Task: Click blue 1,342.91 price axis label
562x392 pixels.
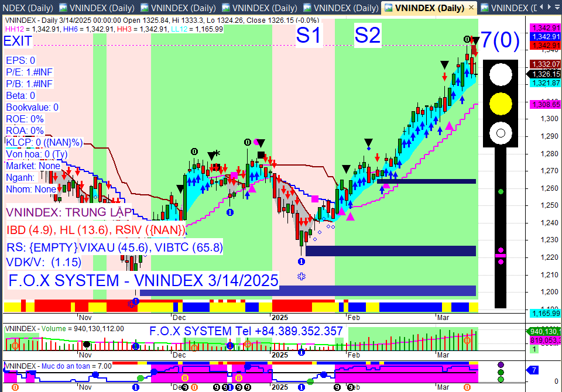Action: tap(546, 36)
